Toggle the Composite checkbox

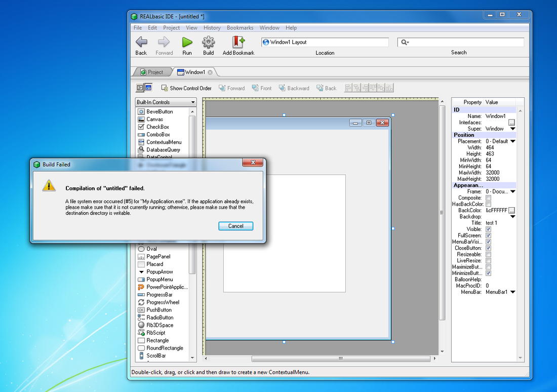(489, 198)
